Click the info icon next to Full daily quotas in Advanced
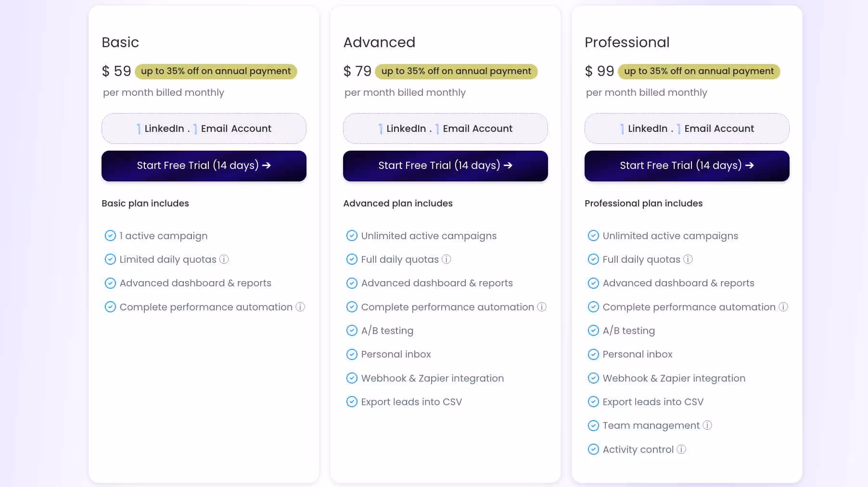868x487 pixels. pyautogui.click(x=447, y=259)
